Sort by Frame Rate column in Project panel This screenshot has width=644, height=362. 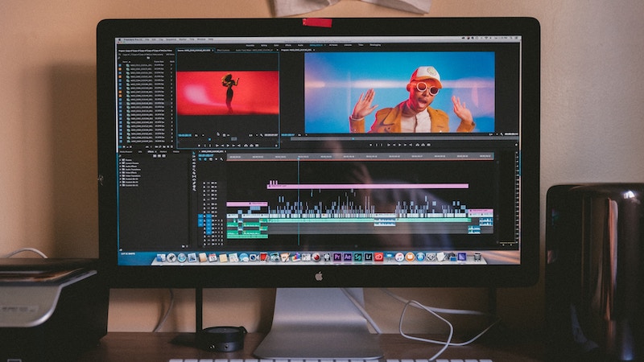pyautogui.click(x=159, y=62)
